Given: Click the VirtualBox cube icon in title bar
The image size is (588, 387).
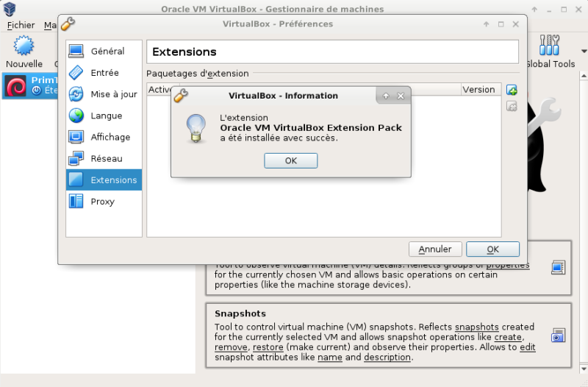Looking at the screenshot, I should pyautogui.click(x=10, y=9).
